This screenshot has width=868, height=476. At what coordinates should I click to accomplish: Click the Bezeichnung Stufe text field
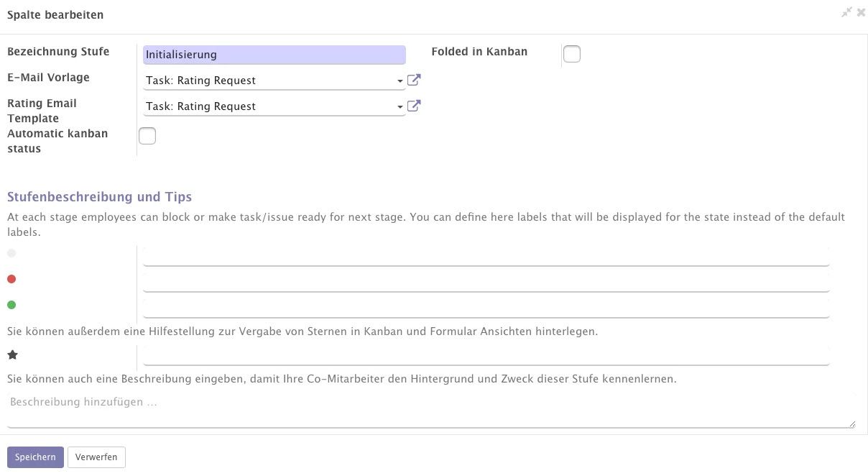tap(274, 54)
